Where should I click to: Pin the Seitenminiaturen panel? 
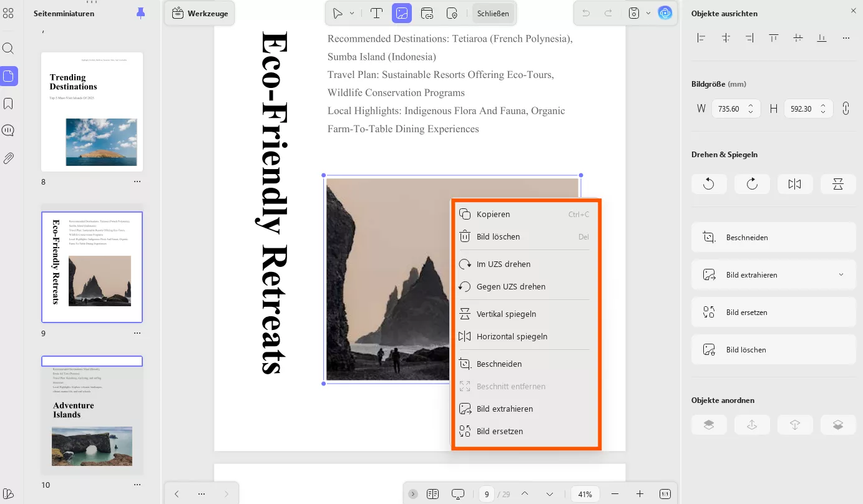point(141,13)
